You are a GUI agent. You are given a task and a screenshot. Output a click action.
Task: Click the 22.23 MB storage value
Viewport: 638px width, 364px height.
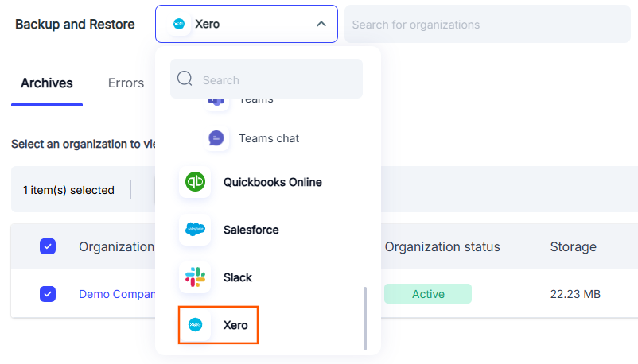[x=575, y=294]
